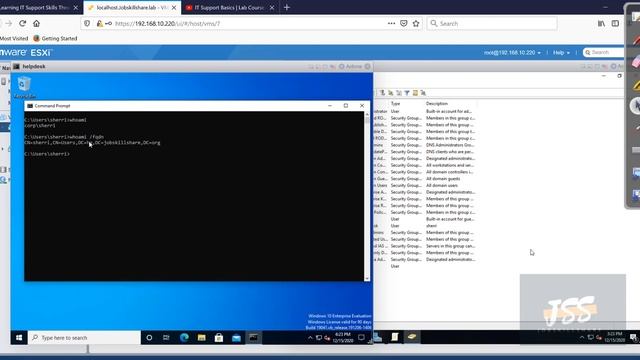Select the yellow highlighter annotation tool
The image size is (640, 360).
point(636,84)
